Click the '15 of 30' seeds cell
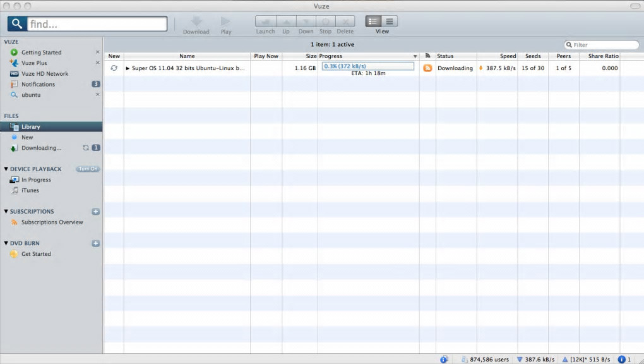 tap(533, 68)
